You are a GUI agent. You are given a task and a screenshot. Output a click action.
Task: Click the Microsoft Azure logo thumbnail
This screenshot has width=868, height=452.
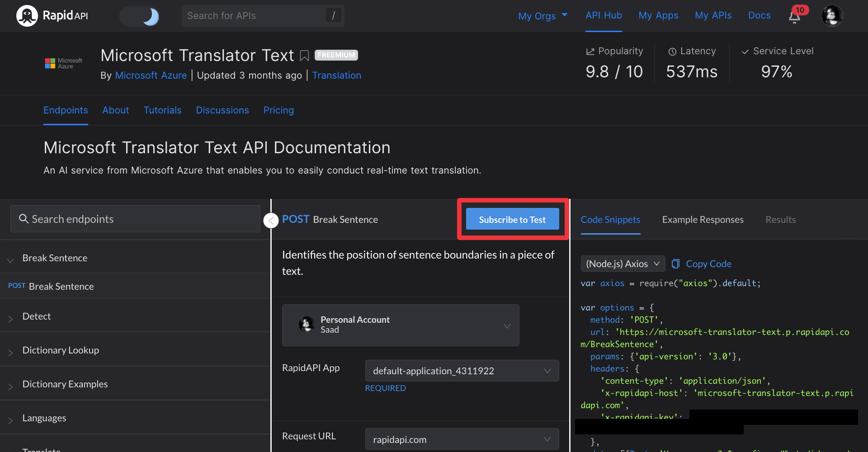tap(63, 63)
